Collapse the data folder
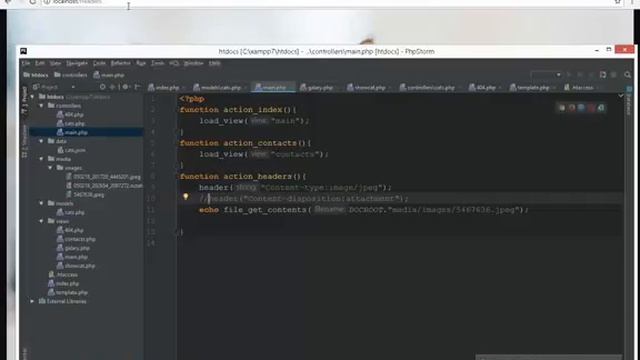Screen dimensions: 640x360 [41, 141]
